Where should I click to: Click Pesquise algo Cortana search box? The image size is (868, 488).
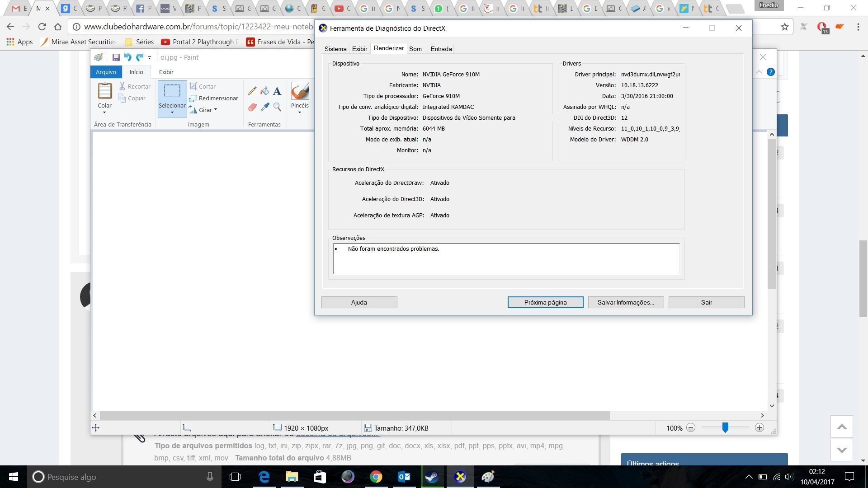(124, 477)
